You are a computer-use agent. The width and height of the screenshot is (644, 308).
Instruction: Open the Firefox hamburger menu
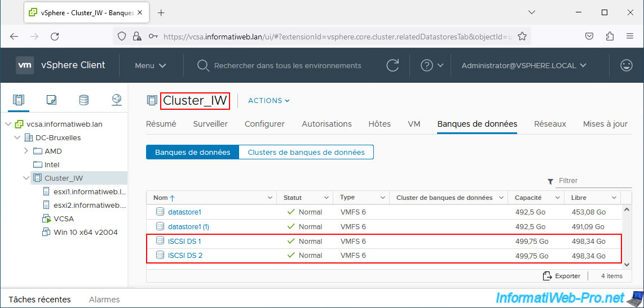(x=630, y=36)
